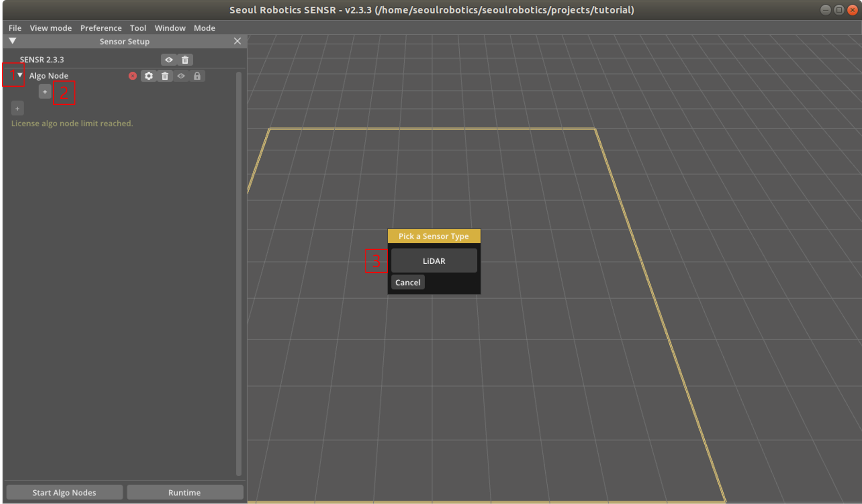Viewport: 862px width, 504px height.
Task: Collapse the Algo Node disclosure arrow
Action: tap(19, 75)
